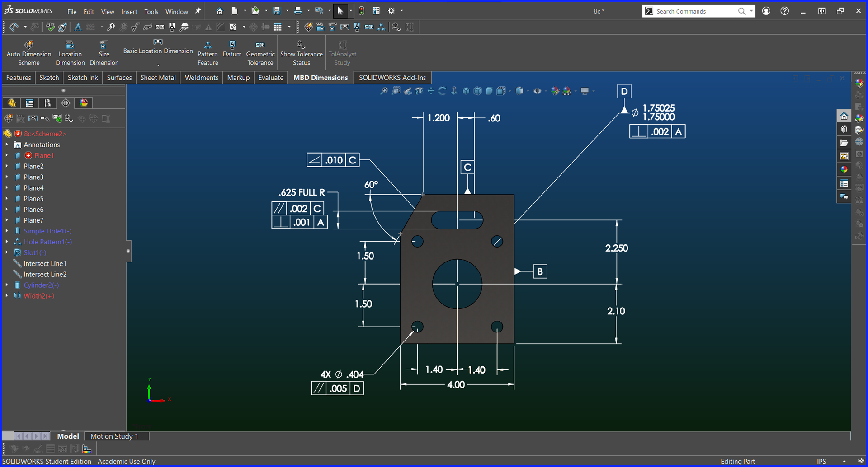Switch to the SOLIDWORKS Add-Ins tab
Viewport: 868px width, 467px height.
(x=392, y=78)
